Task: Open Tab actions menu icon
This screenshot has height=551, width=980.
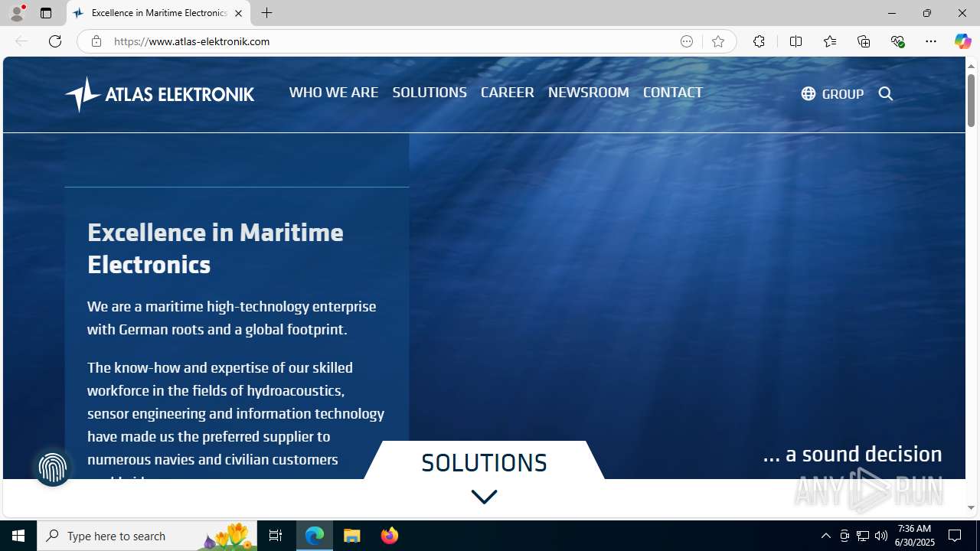Action: click(46, 13)
